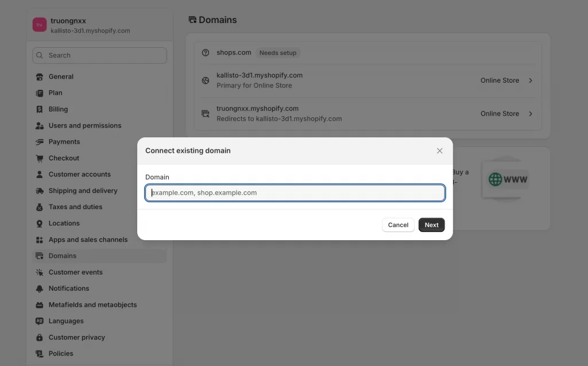Image resolution: width=588 pixels, height=366 pixels.
Task: Click the Billing icon in sidebar
Action: coord(40,109)
